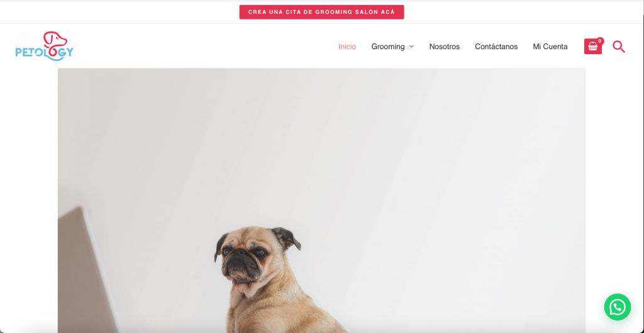Click the pug's left floppy ear
The height and width of the screenshot is (333, 644).
(221, 246)
